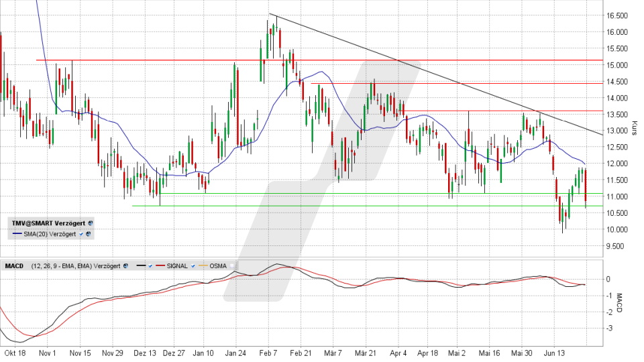
Task: Click the 12.500 price axis label
Action: click(x=617, y=147)
